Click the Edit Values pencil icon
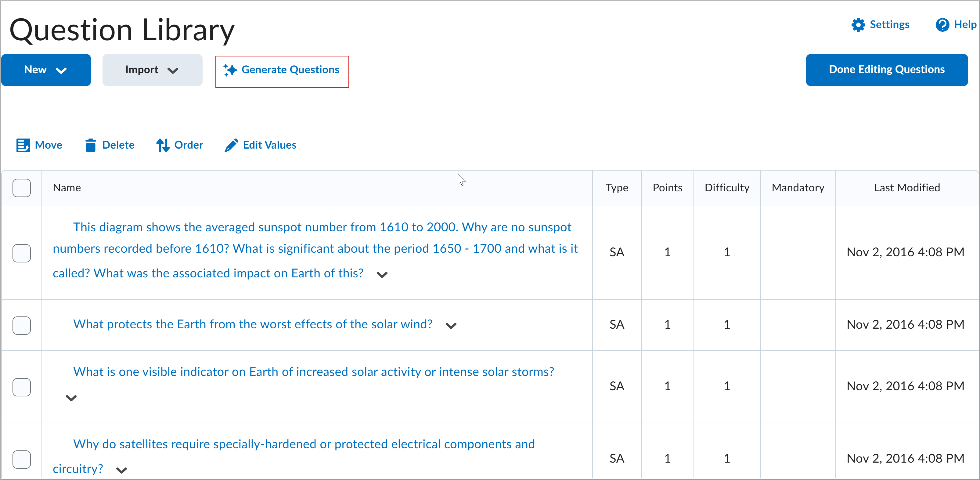This screenshot has height=480, width=980. [231, 145]
